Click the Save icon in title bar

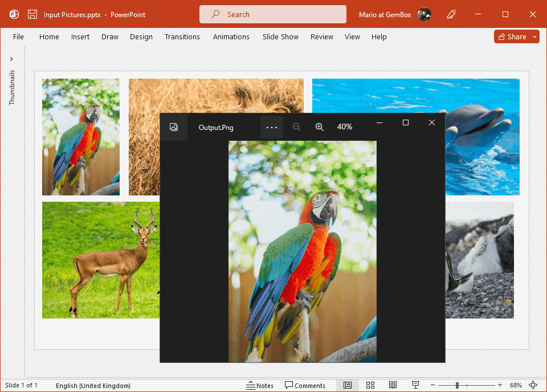32,14
